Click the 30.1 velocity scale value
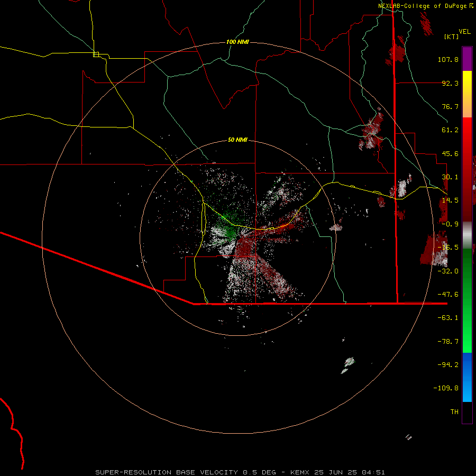Image resolution: width=476 pixels, height=476 pixels. [x=450, y=177]
